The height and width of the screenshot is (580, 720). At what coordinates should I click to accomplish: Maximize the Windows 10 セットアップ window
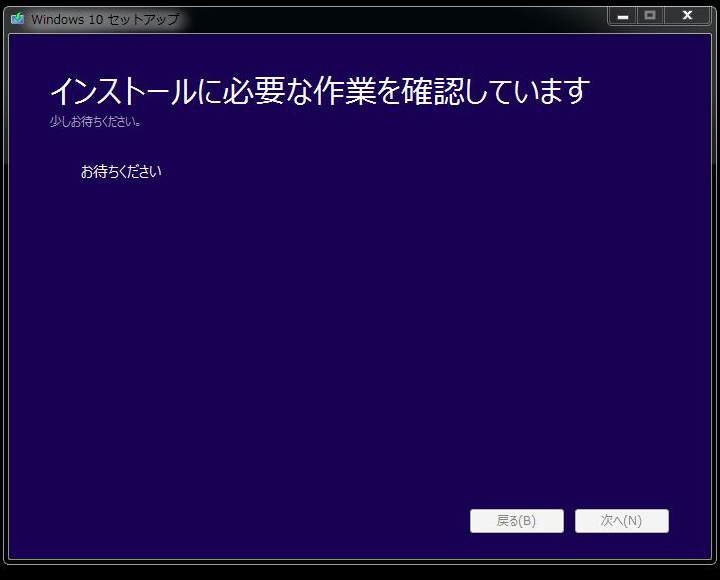pyautogui.click(x=650, y=16)
